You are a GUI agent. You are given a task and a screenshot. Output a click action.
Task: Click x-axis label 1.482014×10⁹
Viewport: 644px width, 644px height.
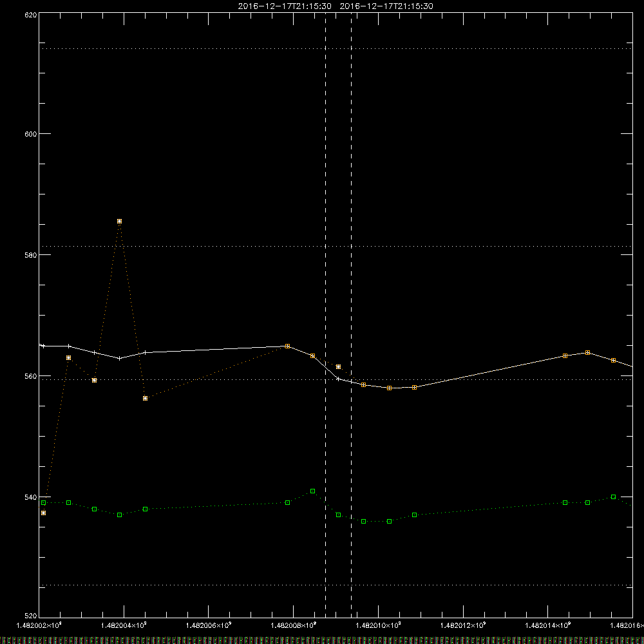(548, 625)
